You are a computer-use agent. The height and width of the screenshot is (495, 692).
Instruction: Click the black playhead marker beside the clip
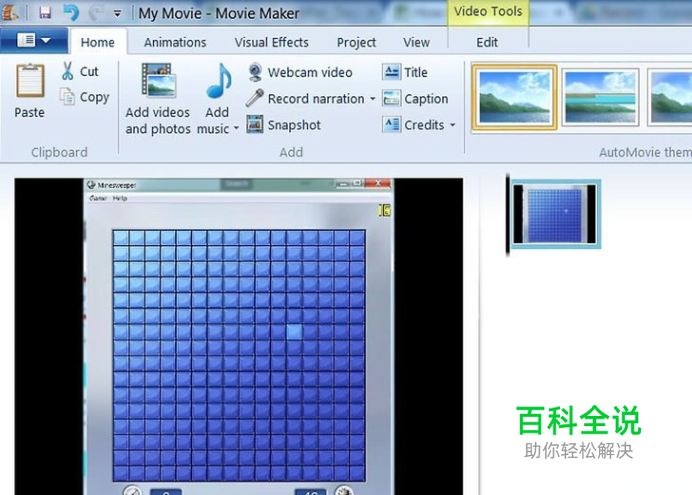point(508,215)
